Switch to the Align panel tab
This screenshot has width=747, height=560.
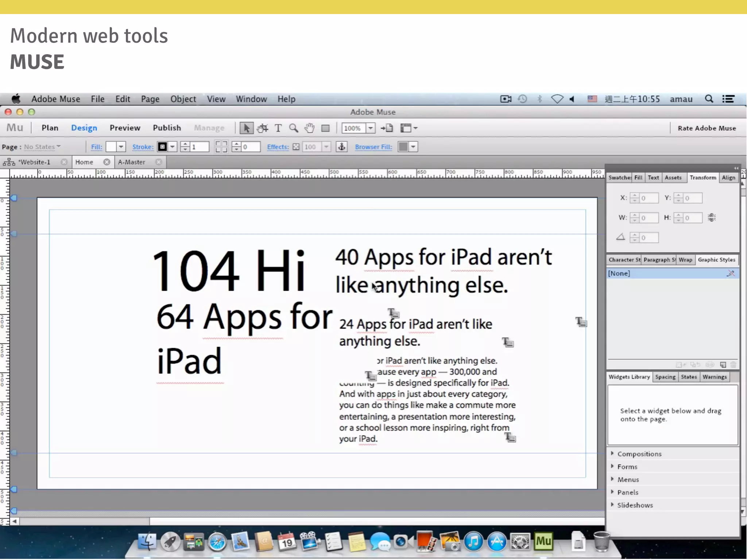pos(728,178)
